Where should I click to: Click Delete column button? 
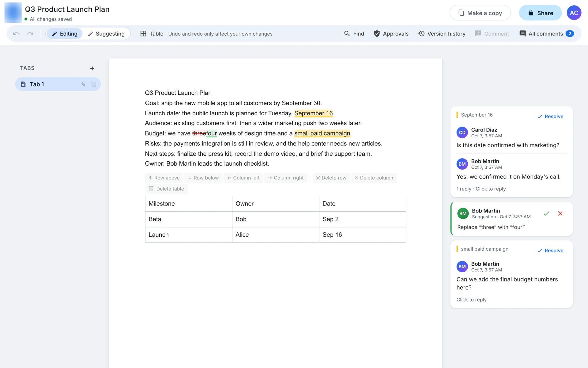click(x=374, y=178)
